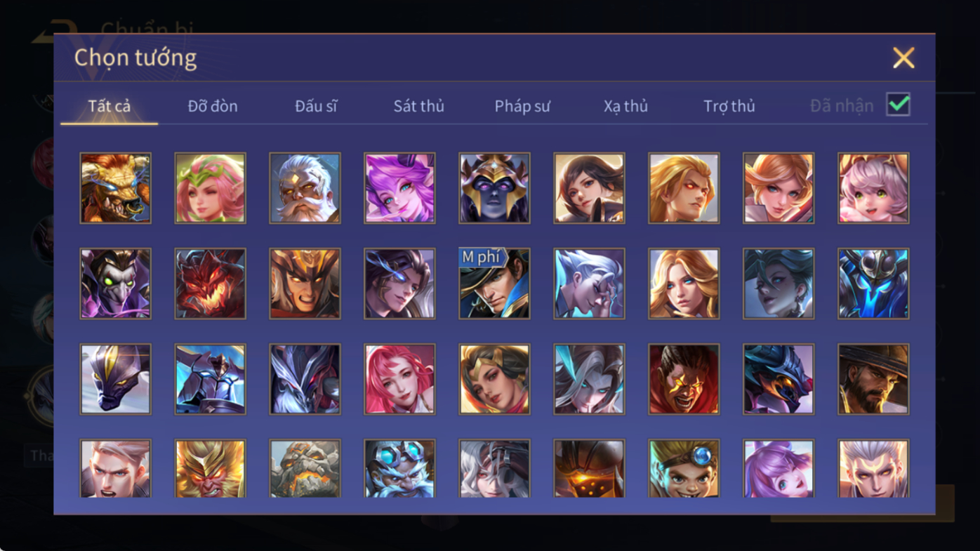980x551 pixels.
Task: Switch to the Xạ thủ tab
Action: coord(625,106)
